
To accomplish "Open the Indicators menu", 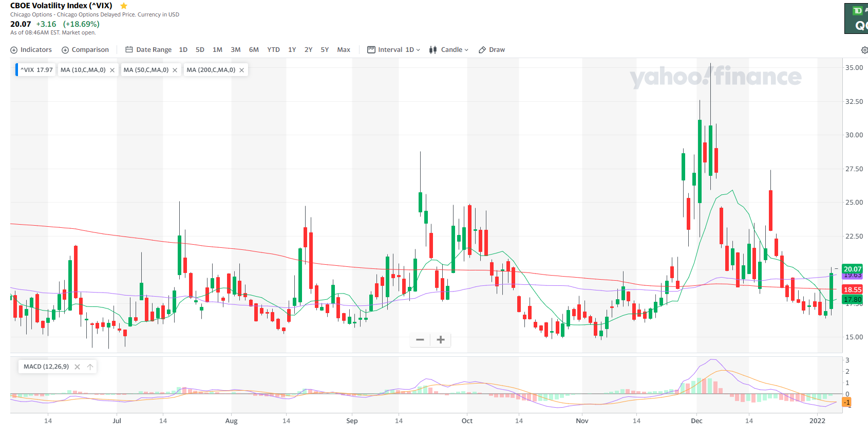I will (31, 50).
